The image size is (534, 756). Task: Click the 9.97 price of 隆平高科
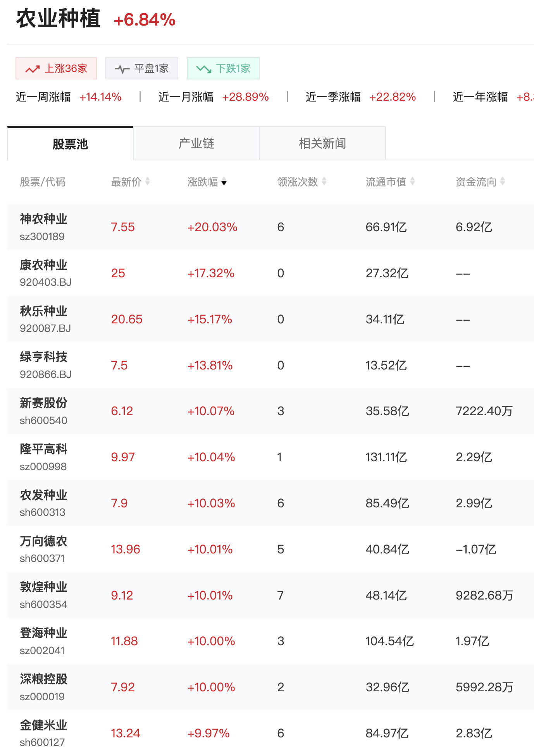[x=123, y=457]
